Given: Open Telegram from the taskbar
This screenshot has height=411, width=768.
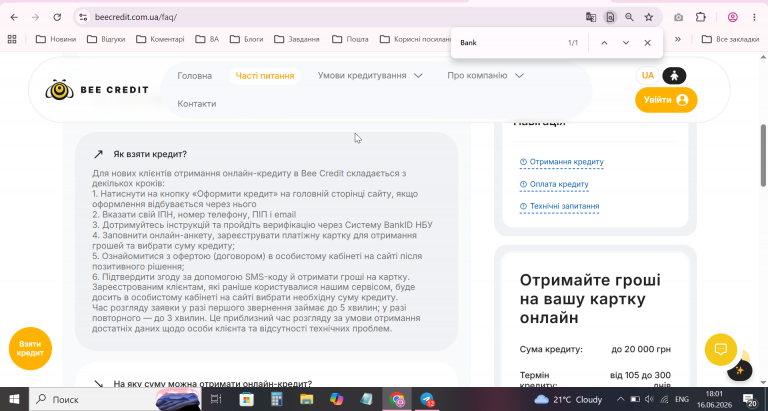Looking at the screenshot, I should point(427,399).
